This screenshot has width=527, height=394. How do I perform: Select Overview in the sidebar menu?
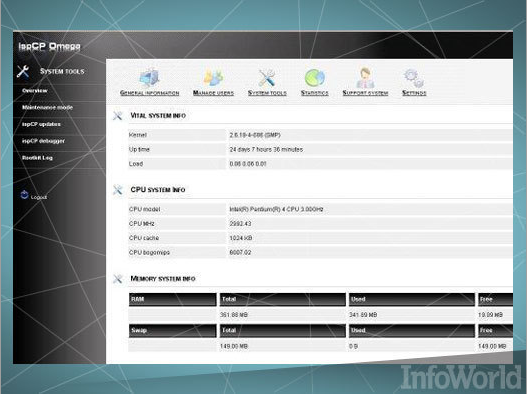pos(35,91)
